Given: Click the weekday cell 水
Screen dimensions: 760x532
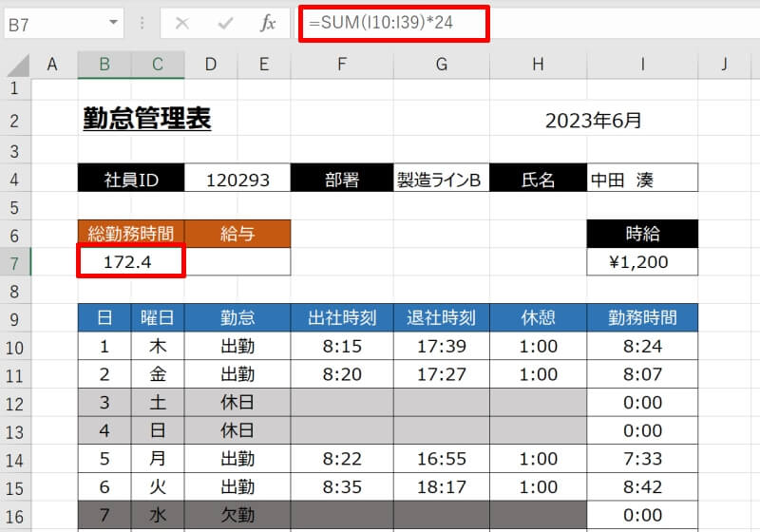Looking at the screenshot, I should [x=158, y=515].
